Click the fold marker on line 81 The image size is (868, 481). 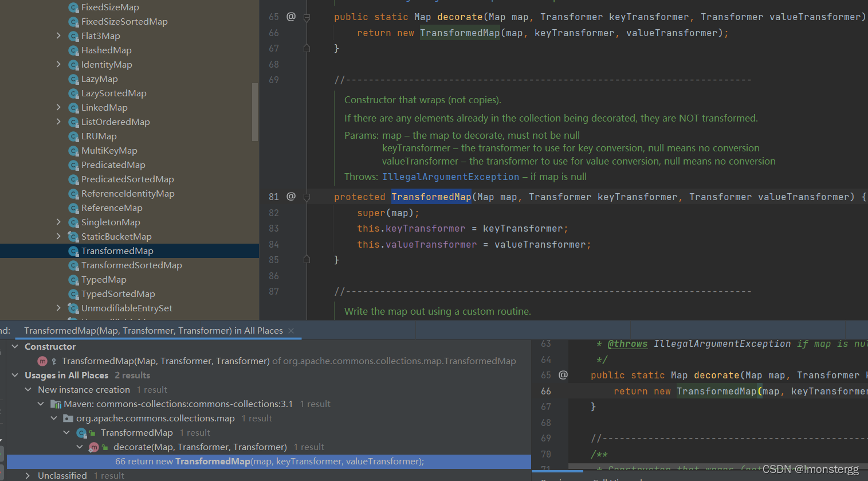(x=307, y=197)
